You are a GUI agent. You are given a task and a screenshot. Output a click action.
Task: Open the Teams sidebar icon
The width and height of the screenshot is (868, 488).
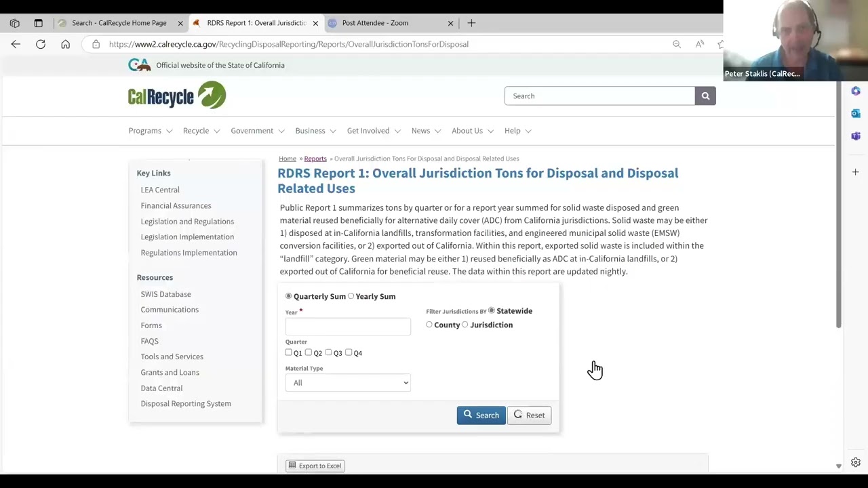click(x=856, y=136)
